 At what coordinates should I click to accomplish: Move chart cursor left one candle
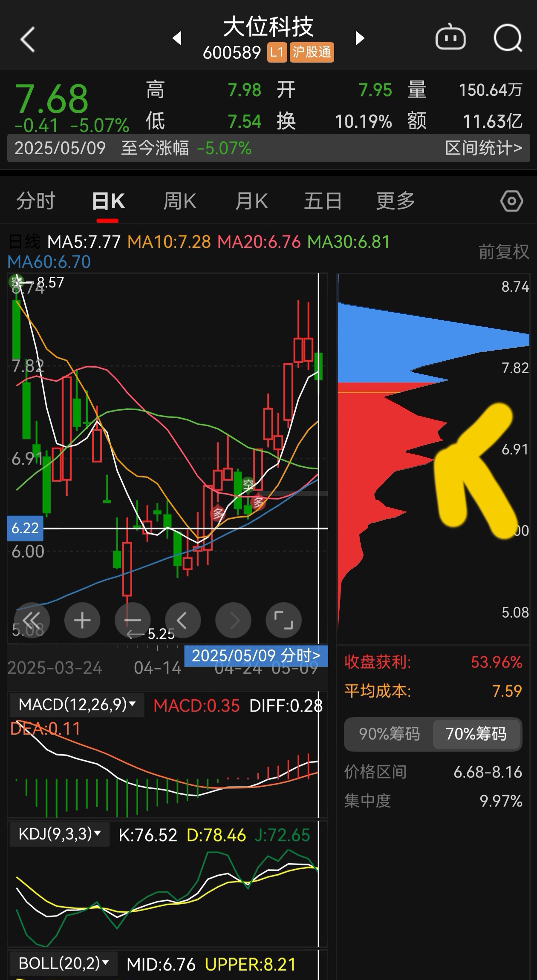tap(183, 620)
